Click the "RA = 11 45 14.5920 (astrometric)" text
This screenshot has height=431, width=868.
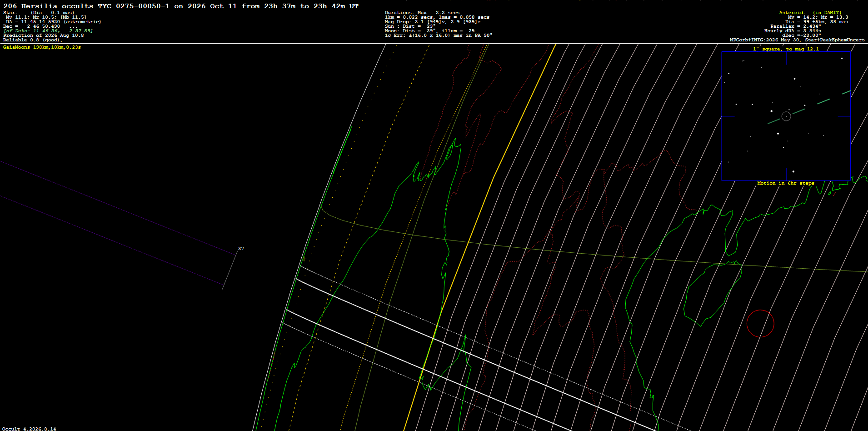[54, 22]
